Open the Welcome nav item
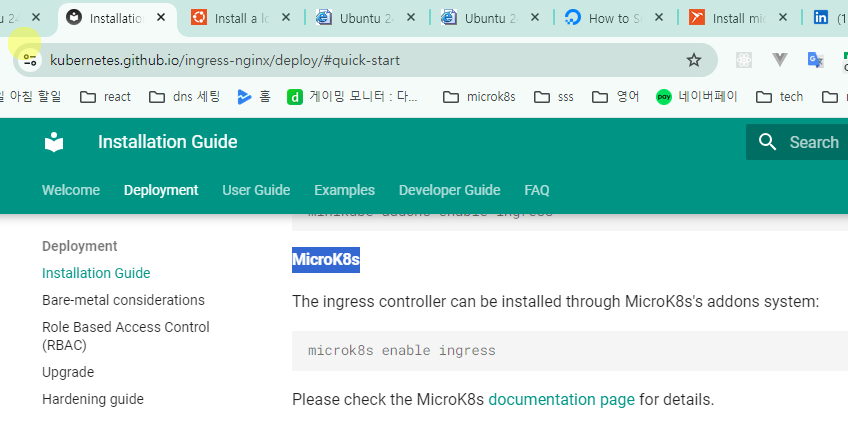848x427 pixels. 71,190
